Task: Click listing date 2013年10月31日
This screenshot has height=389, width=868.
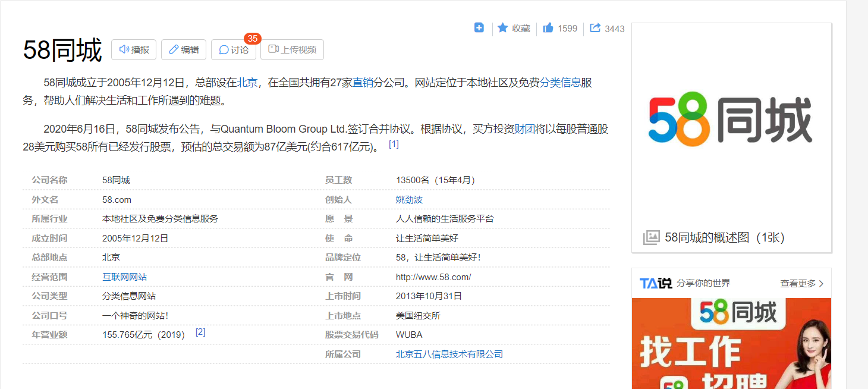Action: [x=429, y=296]
